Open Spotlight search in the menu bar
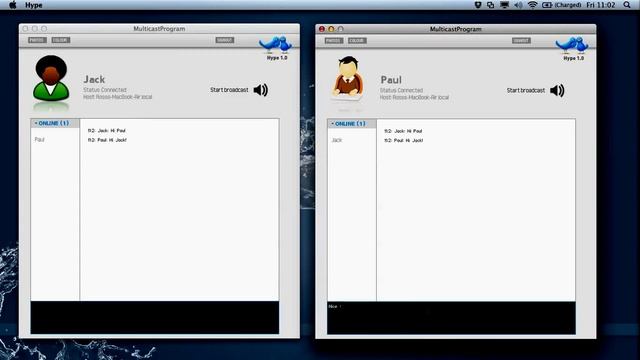The width and height of the screenshot is (640, 360). [627, 5]
